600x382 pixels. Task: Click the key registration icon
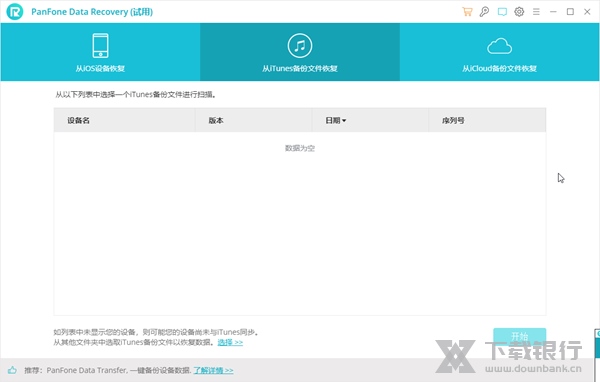[484, 11]
